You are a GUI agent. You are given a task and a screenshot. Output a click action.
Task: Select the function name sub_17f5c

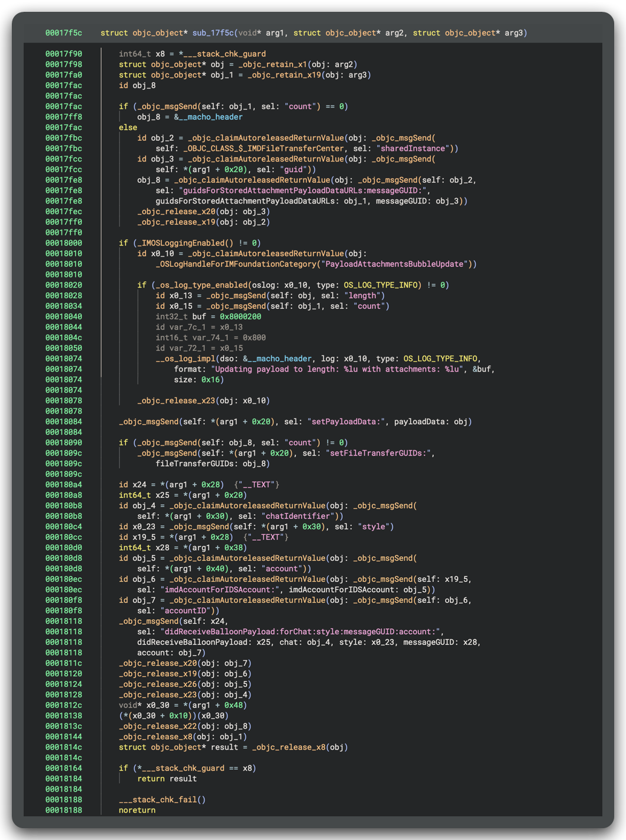point(213,33)
